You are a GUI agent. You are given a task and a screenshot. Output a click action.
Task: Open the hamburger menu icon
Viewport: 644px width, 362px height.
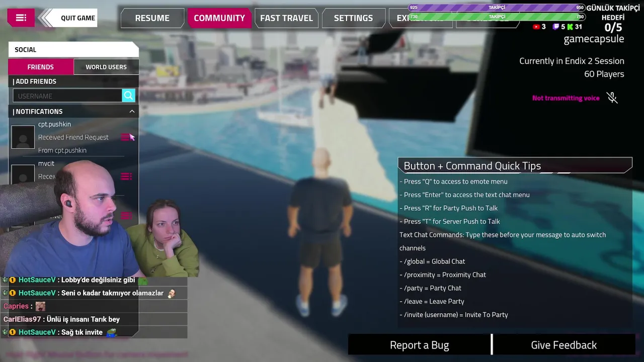pyautogui.click(x=21, y=18)
